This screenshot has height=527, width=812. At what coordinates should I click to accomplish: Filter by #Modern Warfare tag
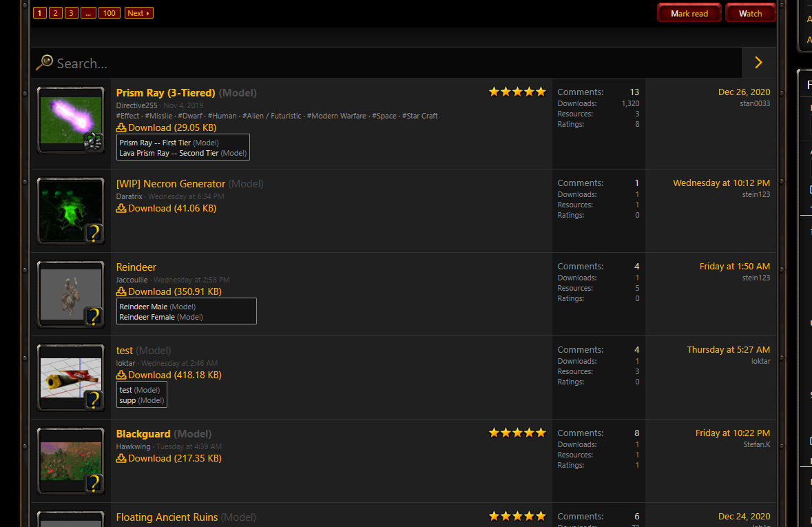tap(337, 116)
